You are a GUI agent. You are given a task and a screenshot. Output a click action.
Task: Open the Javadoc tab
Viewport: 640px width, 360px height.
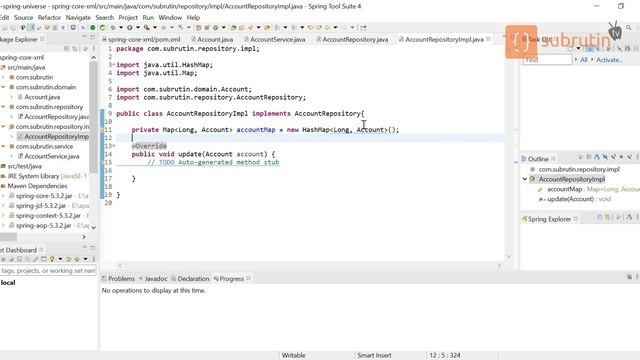(x=153, y=278)
